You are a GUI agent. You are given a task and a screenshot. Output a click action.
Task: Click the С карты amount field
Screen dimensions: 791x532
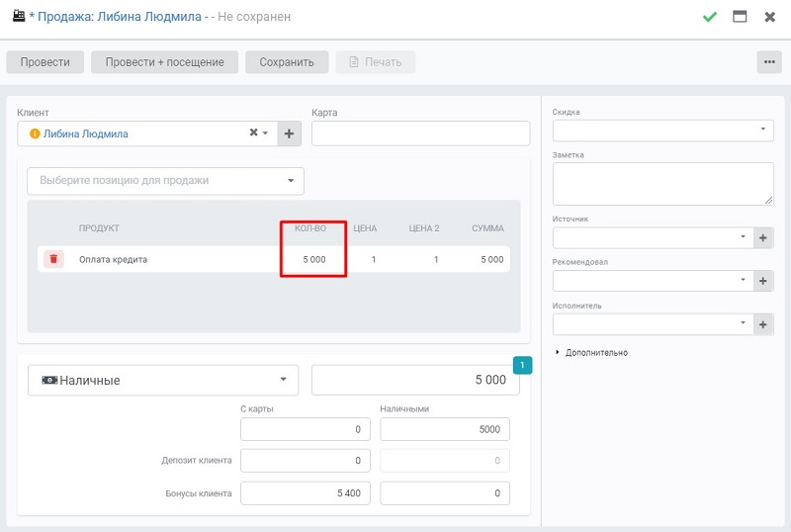(306, 429)
